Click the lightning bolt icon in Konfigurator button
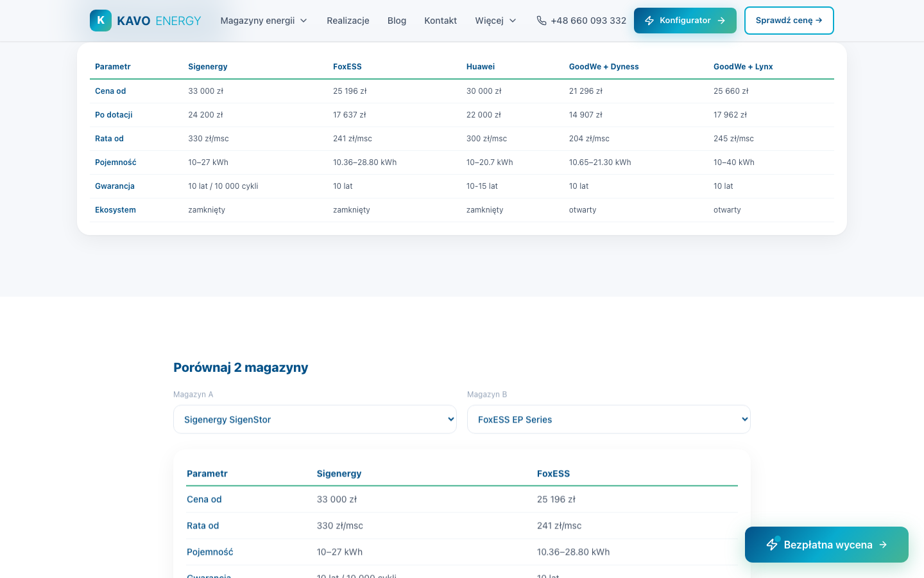Image resolution: width=924 pixels, height=578 pixels. 649,21
